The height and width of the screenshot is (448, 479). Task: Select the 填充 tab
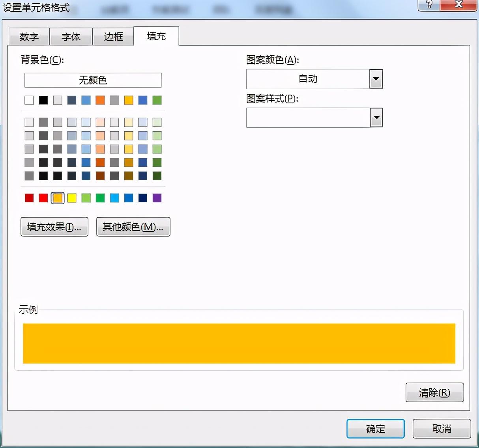point(156,36)
